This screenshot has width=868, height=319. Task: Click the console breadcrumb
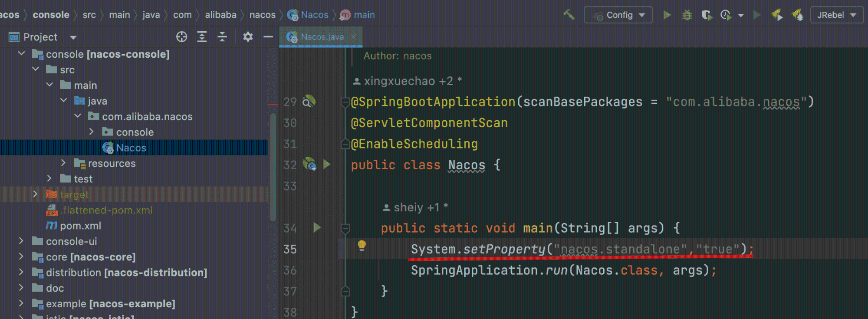(x=51, y=15)
